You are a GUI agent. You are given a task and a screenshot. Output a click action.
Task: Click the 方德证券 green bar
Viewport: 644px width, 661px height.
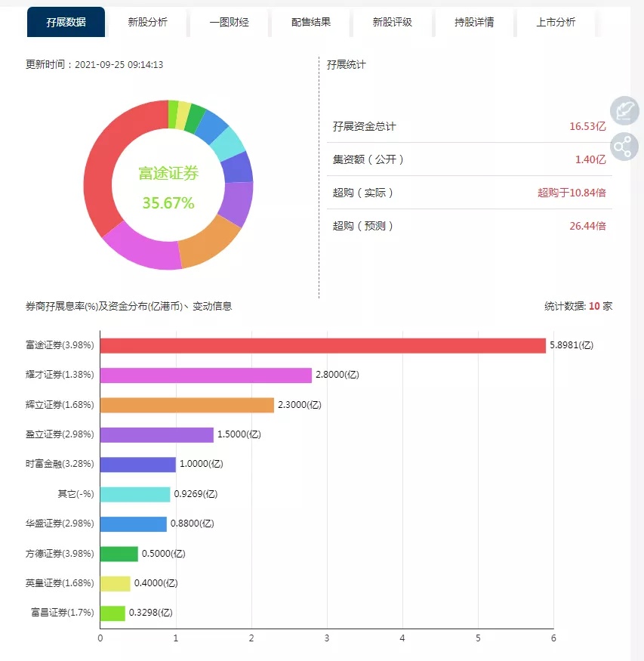coord(119,554)
